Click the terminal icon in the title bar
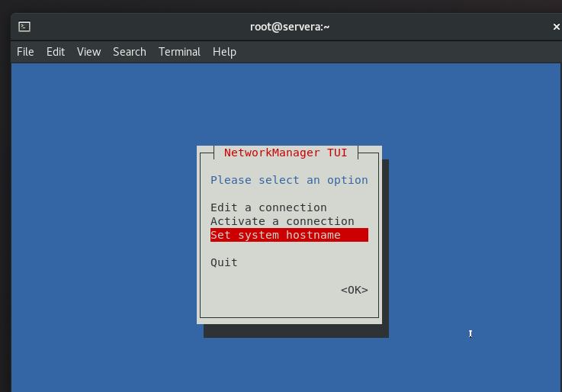The image size is (562, 392). (24, 27)
